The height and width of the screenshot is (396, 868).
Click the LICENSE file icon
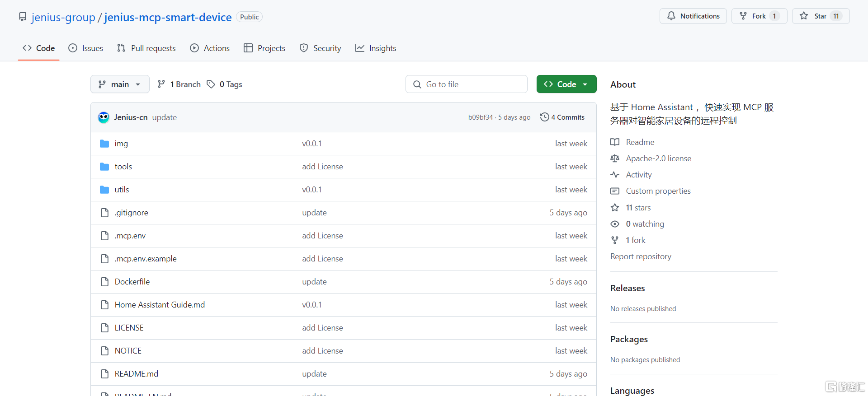105,328
